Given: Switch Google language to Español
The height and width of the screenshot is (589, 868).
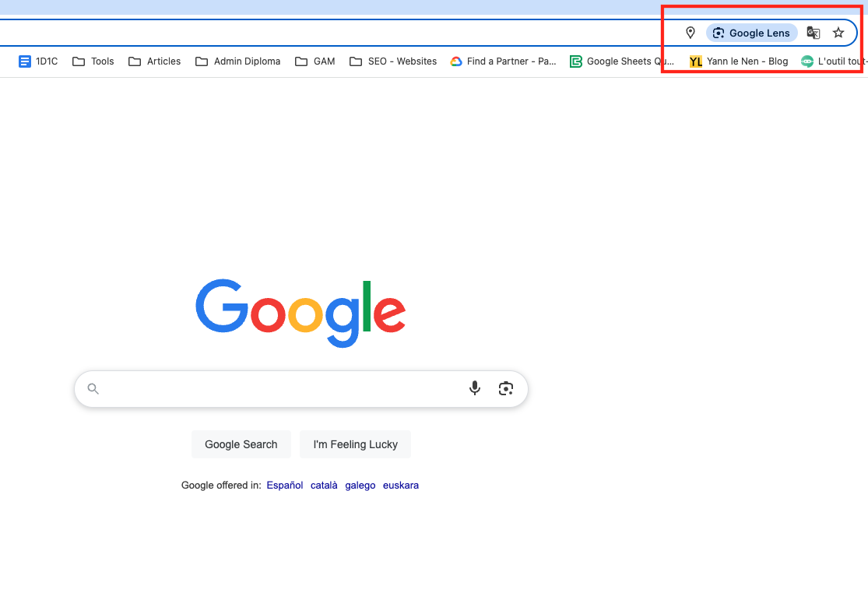Looking at the screenshot, I should coord(284,485).
